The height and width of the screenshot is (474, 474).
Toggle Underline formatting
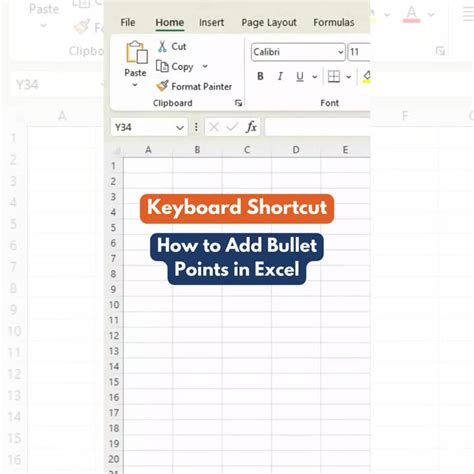[x=300, y=77]
